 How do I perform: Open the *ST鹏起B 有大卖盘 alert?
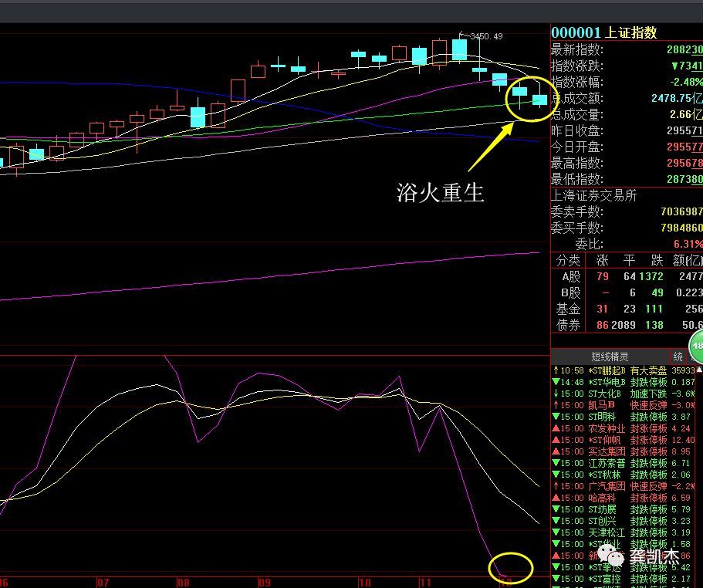click(x=624, y=370)
